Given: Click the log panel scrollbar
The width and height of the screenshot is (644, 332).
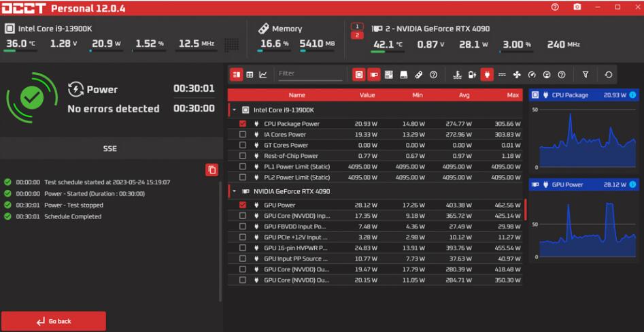Looking at the screenshot, I should (x=220, y=242).
